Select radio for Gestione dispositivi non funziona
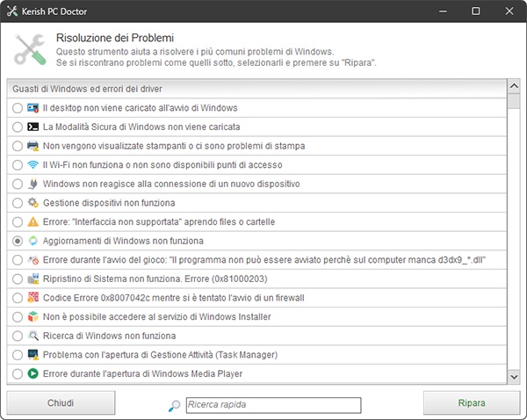Screen dimensions: 527x420 pos(18,203)
